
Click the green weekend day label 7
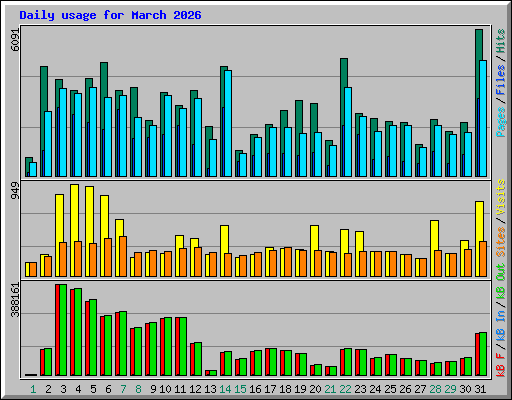click(x=123, y=389)
